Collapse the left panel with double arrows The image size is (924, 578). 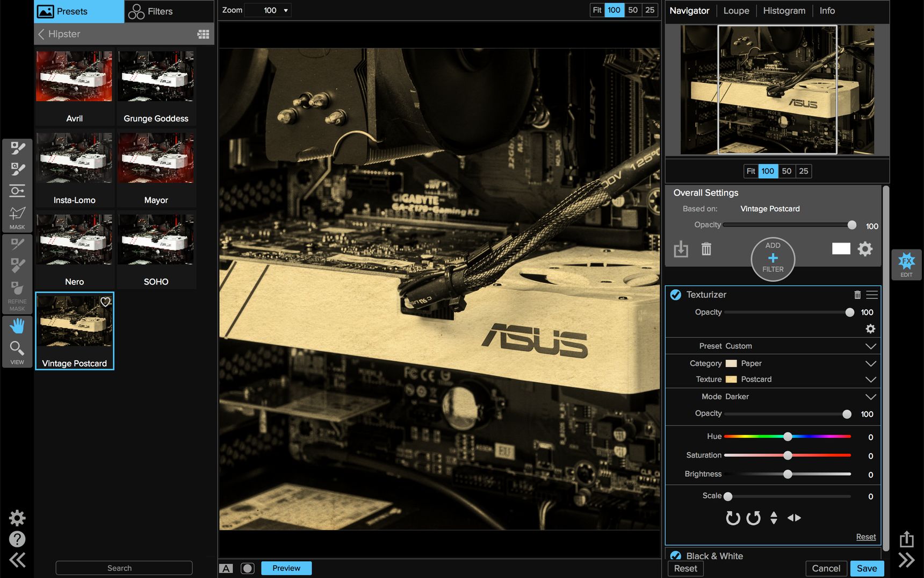coord(17,560)
